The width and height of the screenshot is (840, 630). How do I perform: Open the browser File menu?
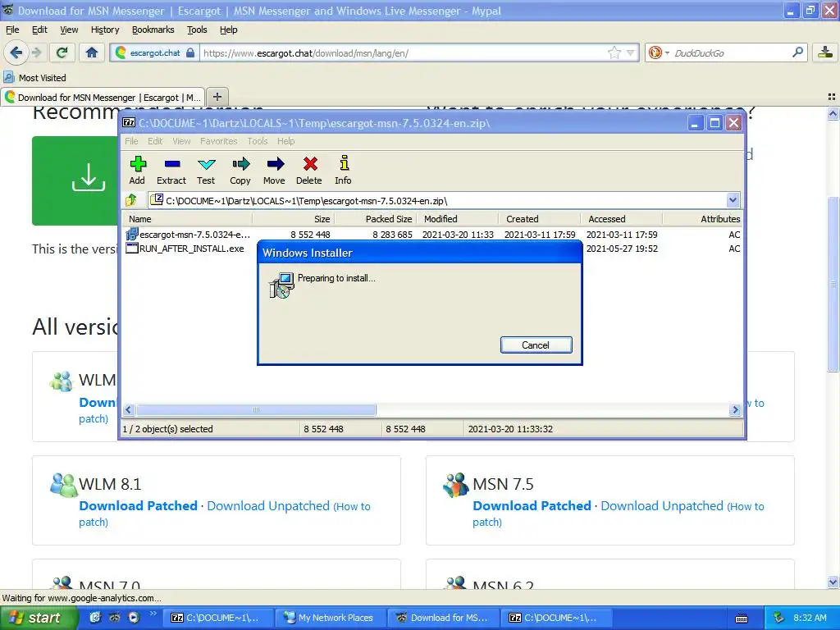12,30
